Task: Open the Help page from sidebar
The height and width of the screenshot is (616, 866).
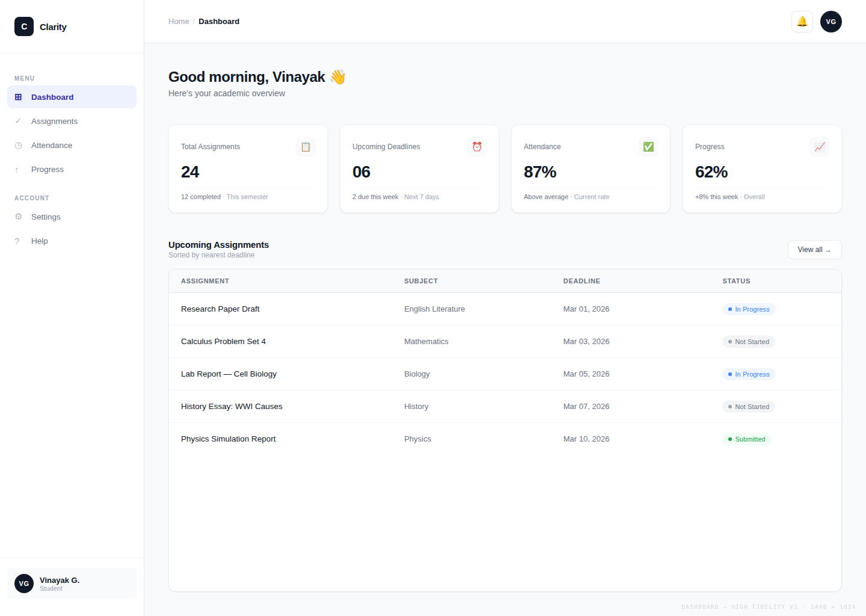Action: tap(40, 241)
